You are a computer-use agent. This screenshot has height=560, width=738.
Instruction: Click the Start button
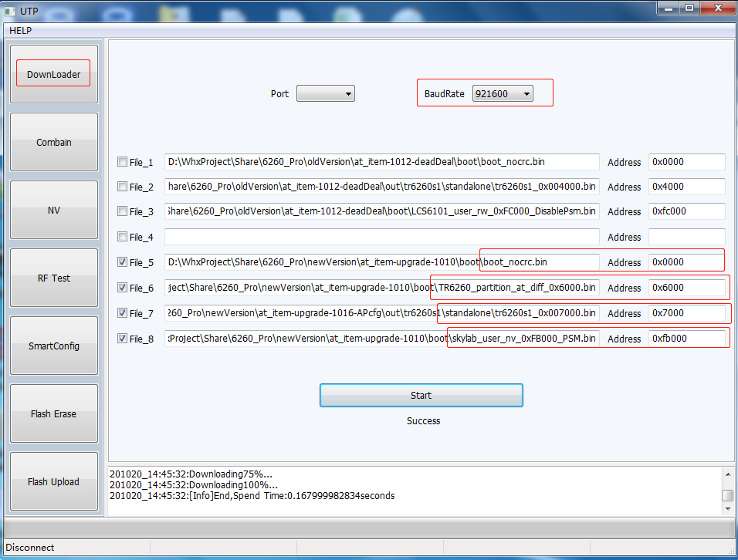coord(421,396)
